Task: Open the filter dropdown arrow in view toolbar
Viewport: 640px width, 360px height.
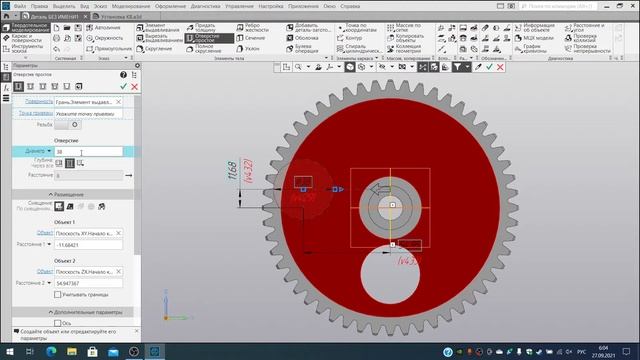Action: click(467, 67)
